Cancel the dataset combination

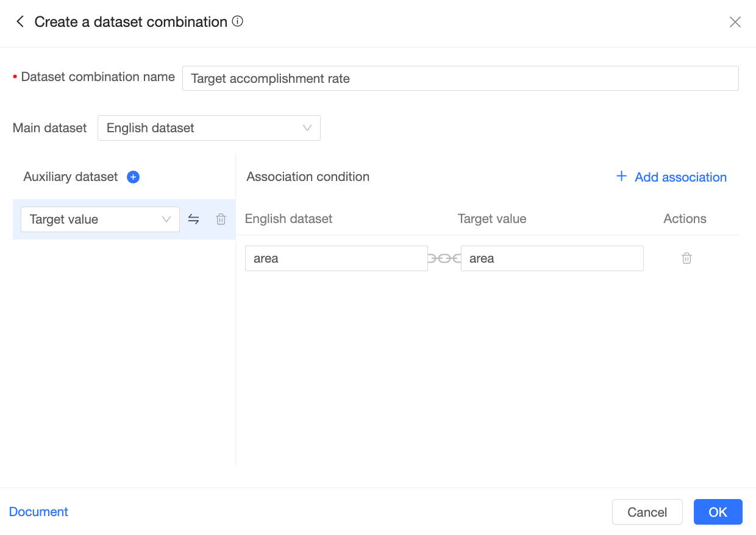(x=647, y=512)
